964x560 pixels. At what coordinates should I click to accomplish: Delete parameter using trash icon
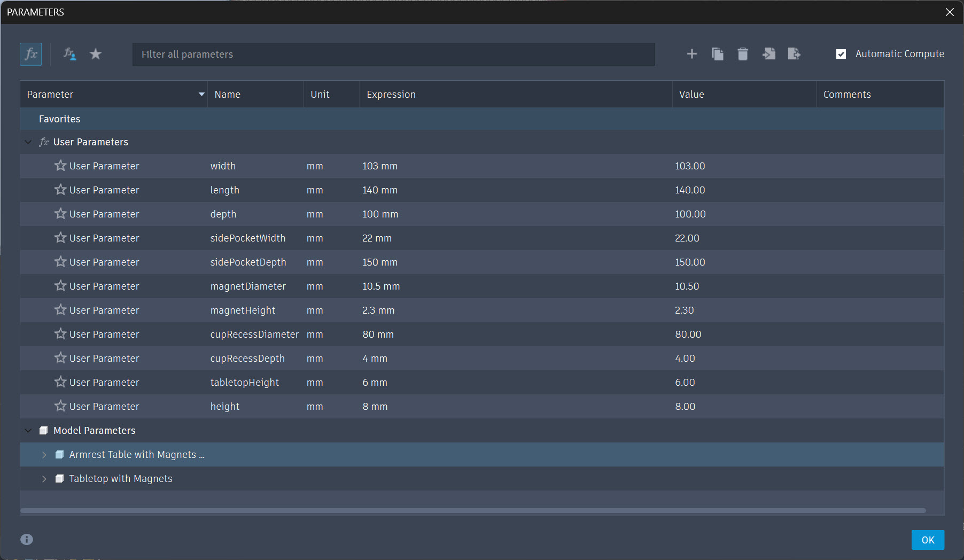(743, 54)
